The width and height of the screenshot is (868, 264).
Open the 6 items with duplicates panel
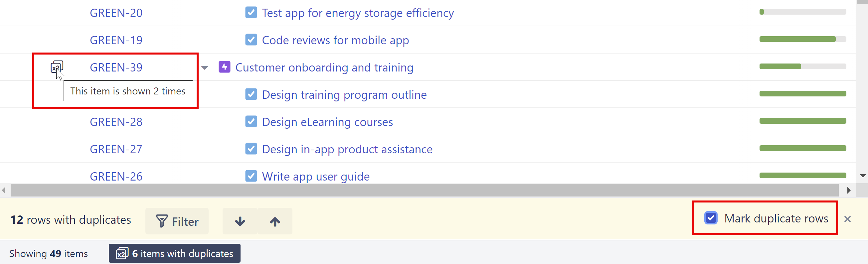[175, 253]
